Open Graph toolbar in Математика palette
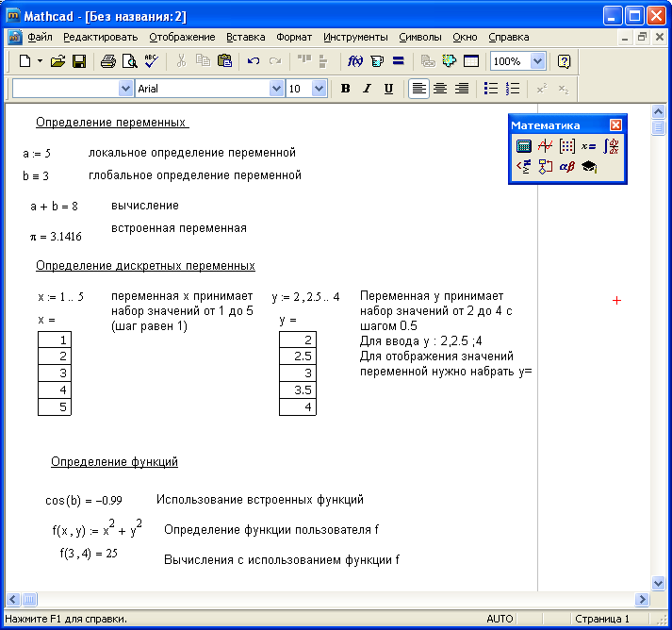This screenshot has height=630, width=672. (545, 146)
